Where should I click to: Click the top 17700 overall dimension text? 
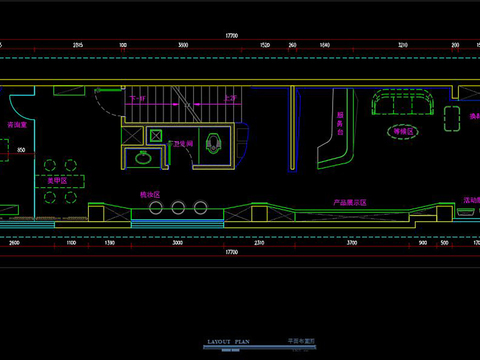click(x=232, y=35)
